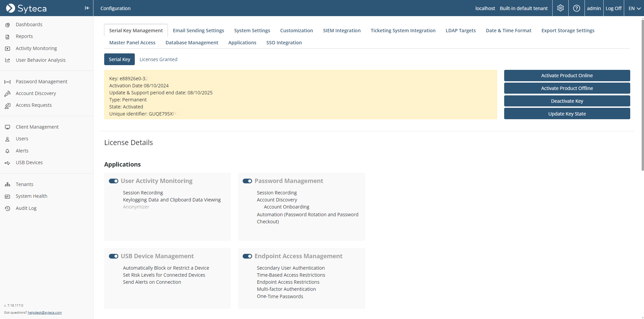Image resolution: width=644 pixels, height=319 pixels.
Task: Click the Log Off button
Action: point(613,8)
